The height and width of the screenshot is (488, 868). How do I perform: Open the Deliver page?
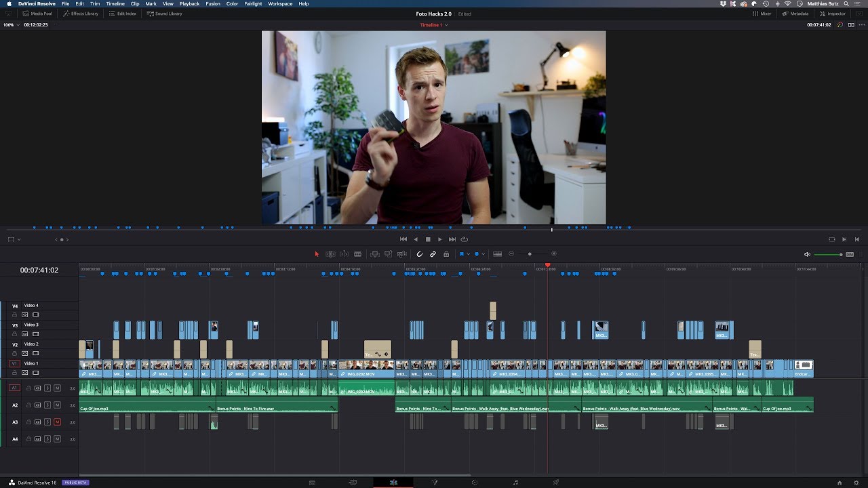click(557, 481)
